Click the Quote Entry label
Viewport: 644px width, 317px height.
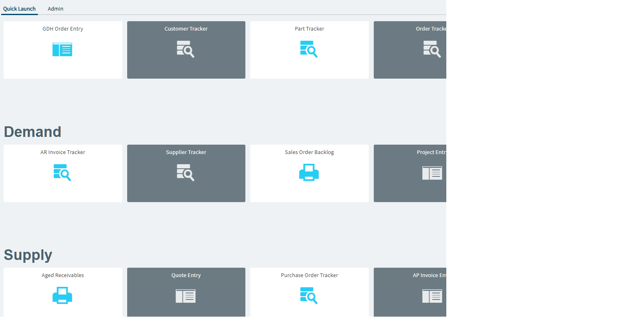[186, 275]
